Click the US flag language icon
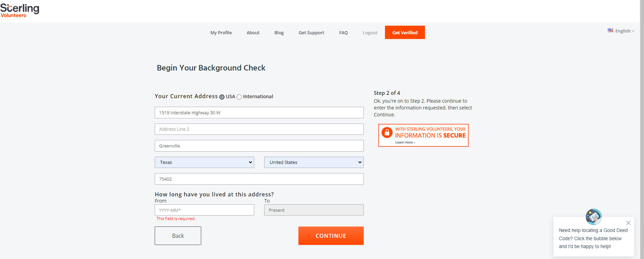Image resolution: width=644 pixels, height=259 pixels. (x=610, y=30)
